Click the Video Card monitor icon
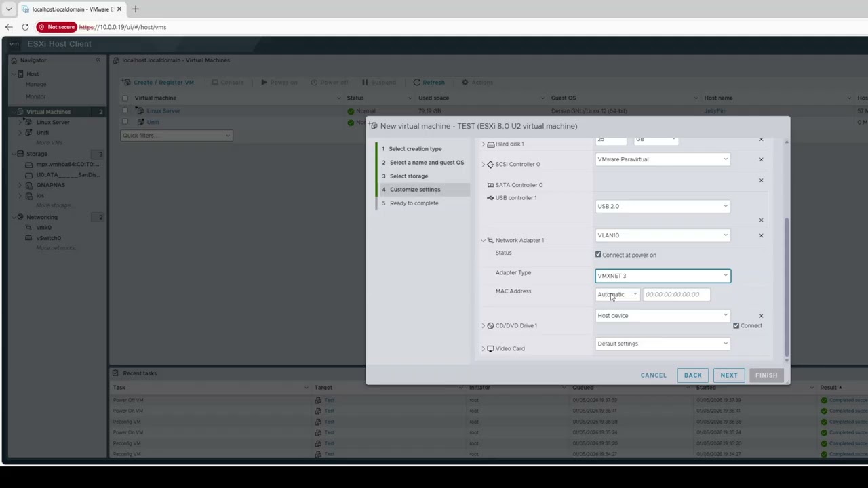 [490, 348]
